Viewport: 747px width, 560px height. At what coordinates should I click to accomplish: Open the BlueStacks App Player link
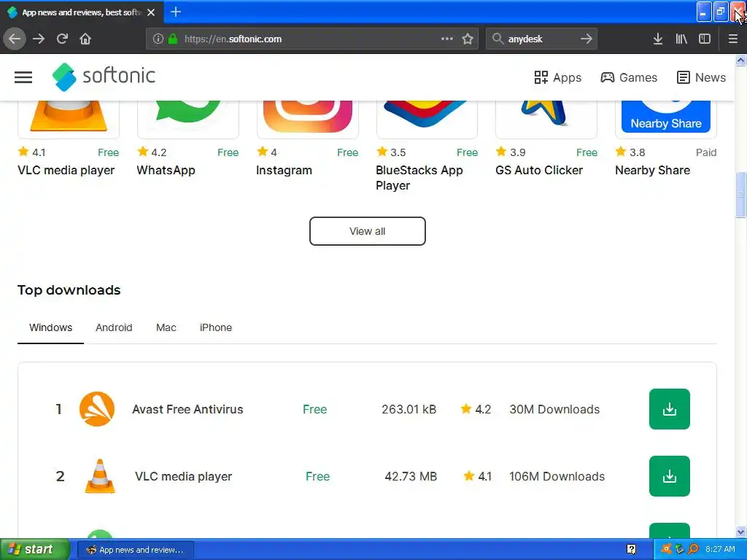coord(419,178)
